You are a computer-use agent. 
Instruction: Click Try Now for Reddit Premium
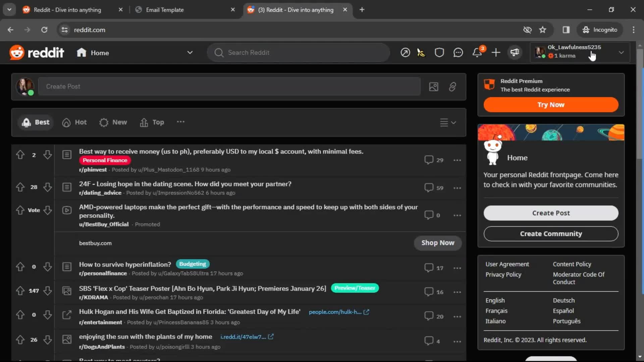coord(551,105)
